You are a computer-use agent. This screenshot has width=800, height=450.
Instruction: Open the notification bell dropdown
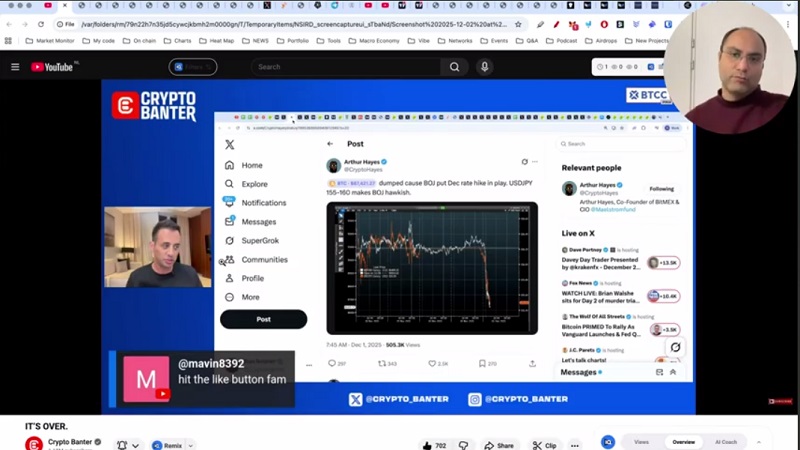(x=127, y=445)
